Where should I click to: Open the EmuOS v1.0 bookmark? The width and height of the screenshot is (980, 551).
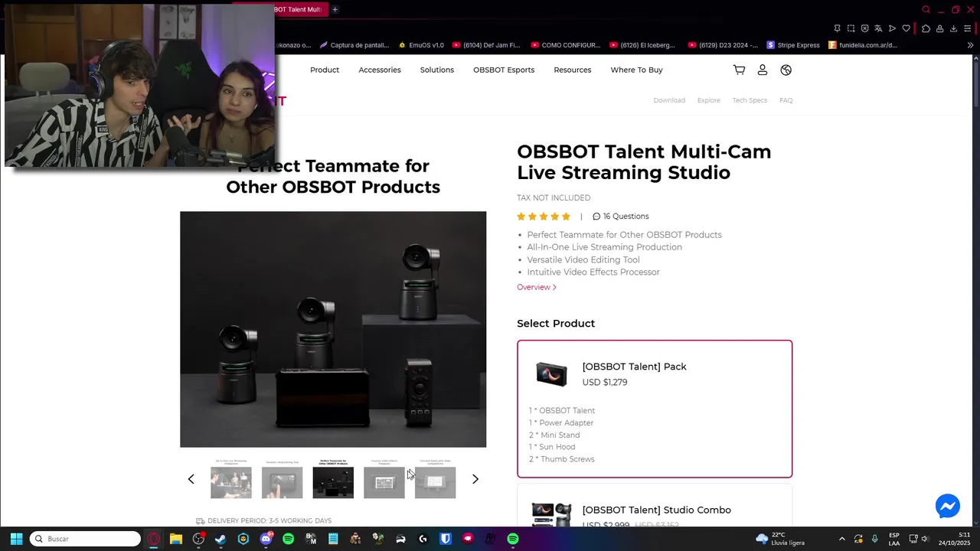coord(421,45)
